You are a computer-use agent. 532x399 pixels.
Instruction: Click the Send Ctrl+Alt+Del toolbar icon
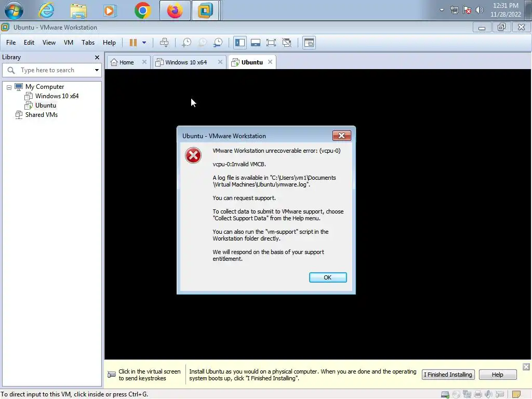pos(164,43)
